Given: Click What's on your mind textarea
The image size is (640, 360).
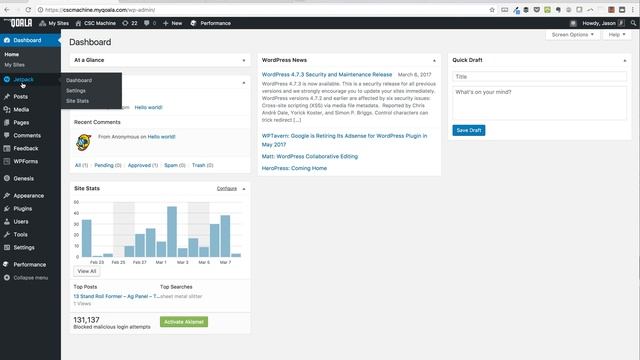Looking at the screenshot, I should click(539, 103).
